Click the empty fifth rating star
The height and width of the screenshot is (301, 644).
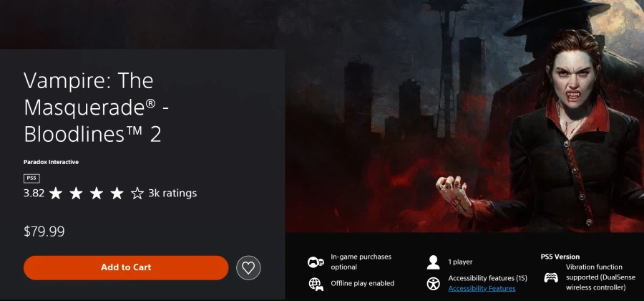(x=137, y=193)
